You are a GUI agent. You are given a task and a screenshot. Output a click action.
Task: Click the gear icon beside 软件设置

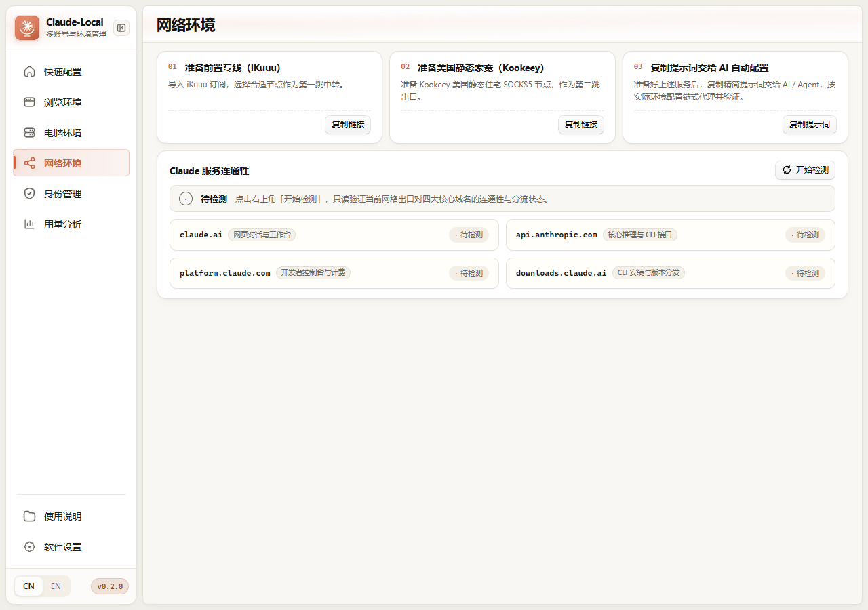coord(29,547)
